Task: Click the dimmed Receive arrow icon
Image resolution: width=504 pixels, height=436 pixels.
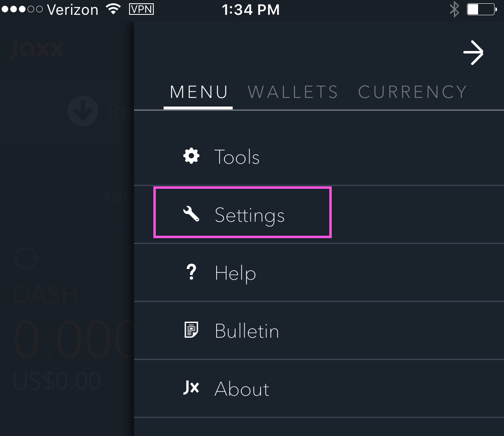Action: click(83, 111)
